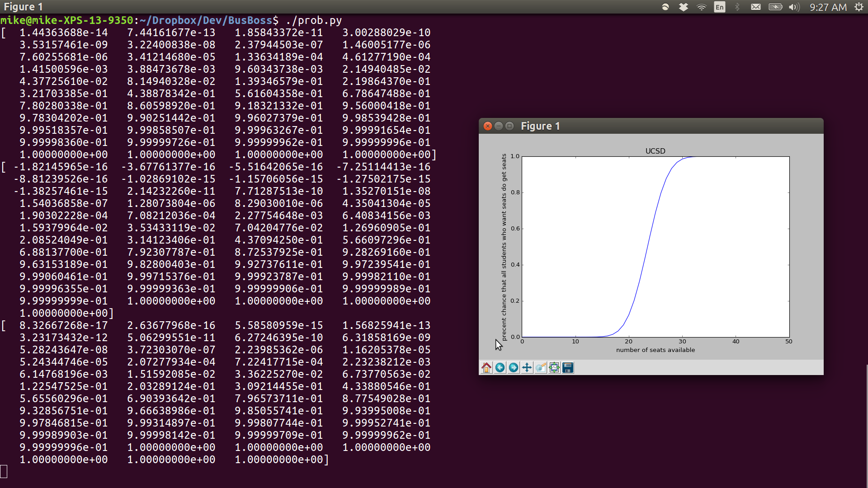Activate the pan axes tool
Viewport: 868px width, 488px height.
[x=527, y=368]
